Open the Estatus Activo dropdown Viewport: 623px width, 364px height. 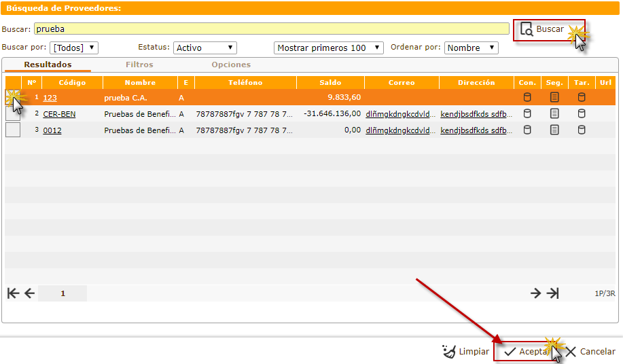[205, 48]
